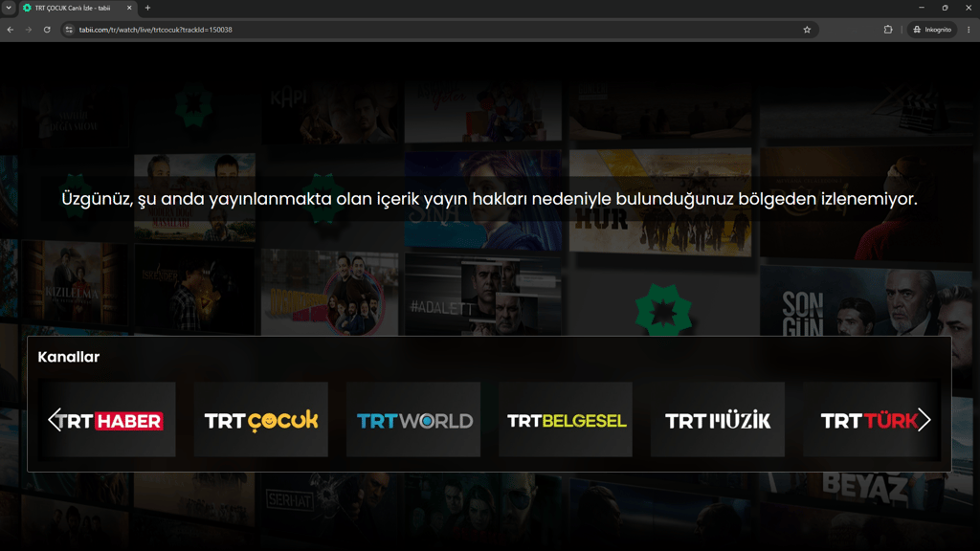This screenshot has width=980, height=551.
Task: Open the tab search dropdown
Action: [x=9, y=8]
